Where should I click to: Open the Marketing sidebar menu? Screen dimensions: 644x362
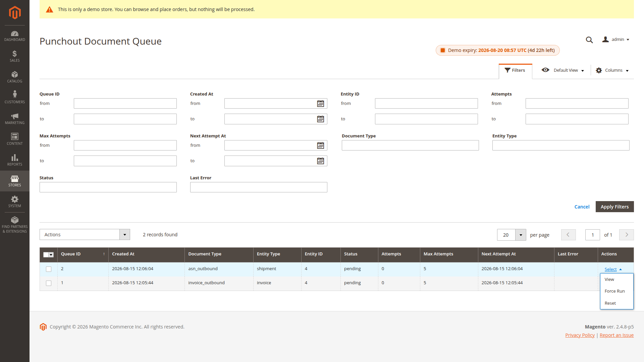click(15, 119)
